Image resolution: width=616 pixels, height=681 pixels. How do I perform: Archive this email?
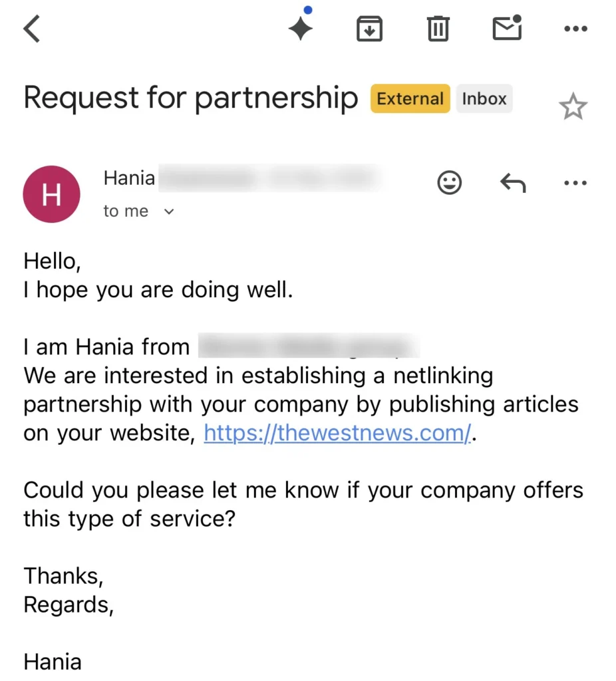pyautogui.click(x=369, y=29)
